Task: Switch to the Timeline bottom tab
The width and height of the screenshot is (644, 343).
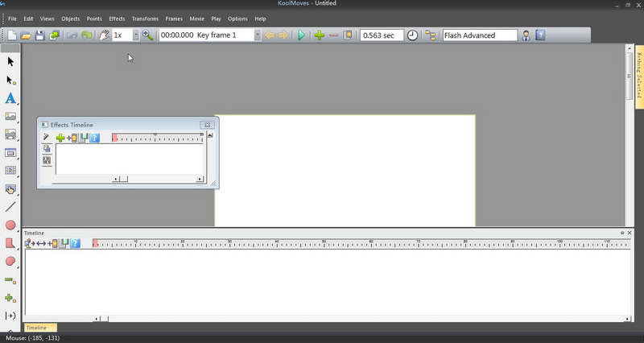Action: tap(40, 328)
